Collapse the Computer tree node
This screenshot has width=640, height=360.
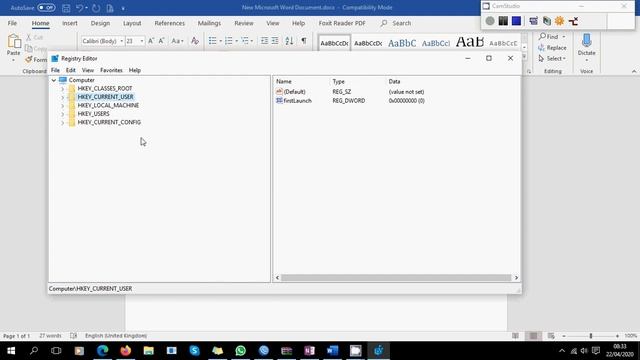pos(54,80)
